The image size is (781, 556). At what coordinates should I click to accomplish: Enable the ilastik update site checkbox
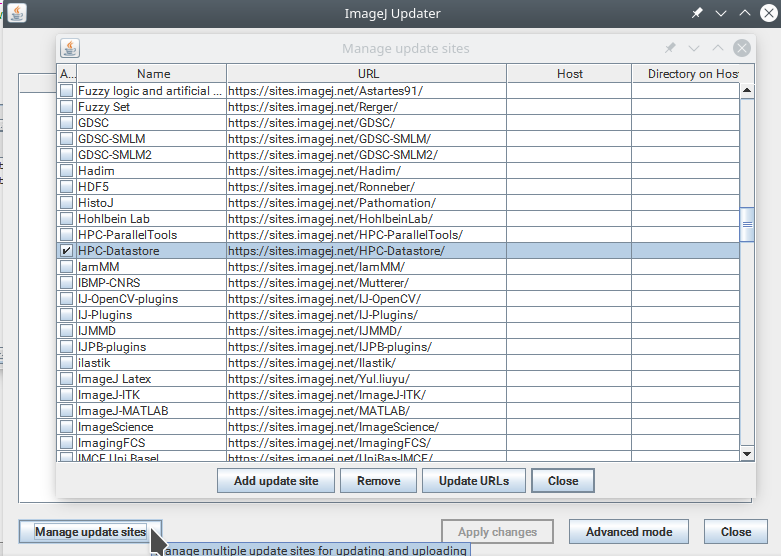[x=66, y=363]
